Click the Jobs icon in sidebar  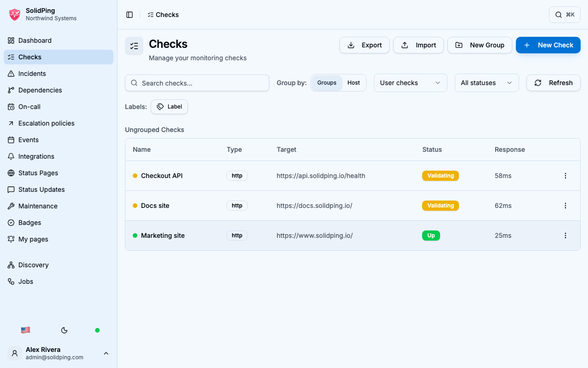point(11,282)
